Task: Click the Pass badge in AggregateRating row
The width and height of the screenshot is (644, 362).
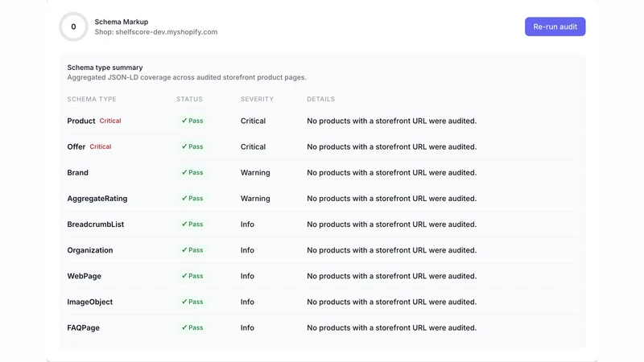Action: [192, 199]
